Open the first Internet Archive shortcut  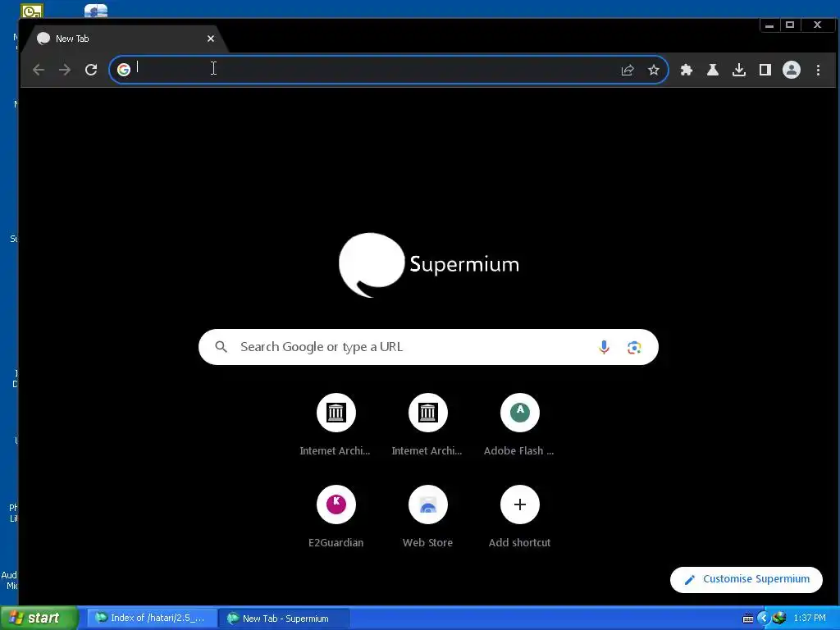[336, 426]
